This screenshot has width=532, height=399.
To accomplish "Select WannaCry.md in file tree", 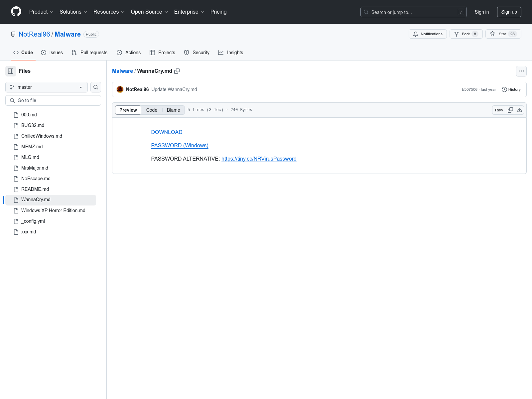I will (x=51, y=200).
